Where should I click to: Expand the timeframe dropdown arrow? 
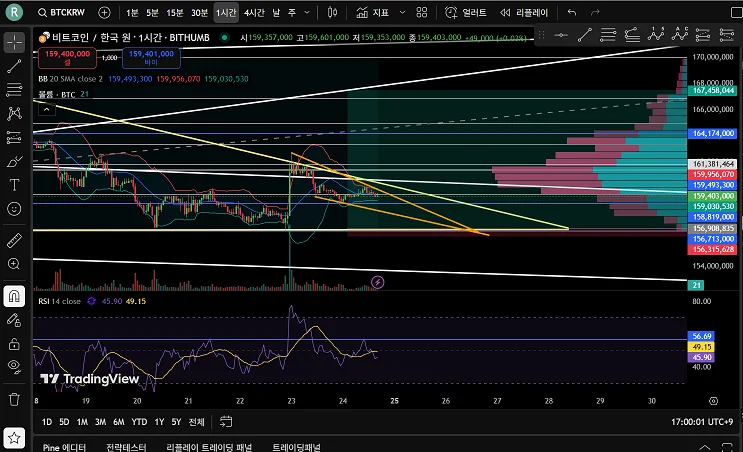click(307, 13)
